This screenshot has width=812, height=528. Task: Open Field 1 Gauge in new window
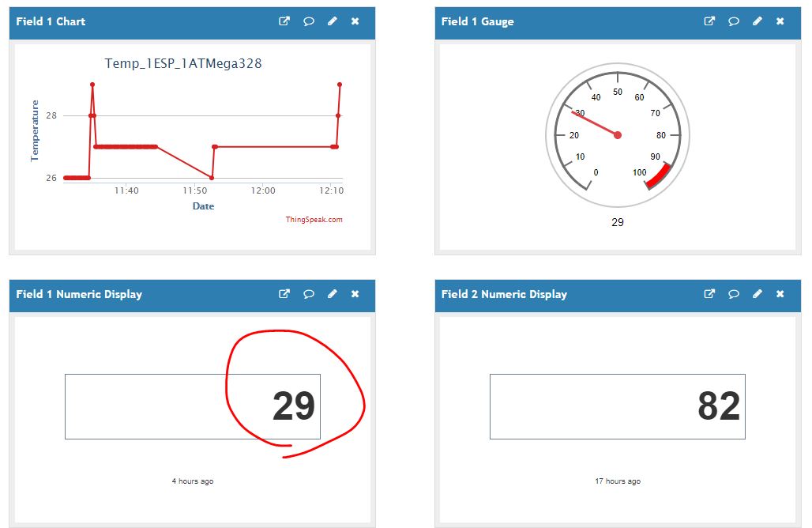click(709, 21)
